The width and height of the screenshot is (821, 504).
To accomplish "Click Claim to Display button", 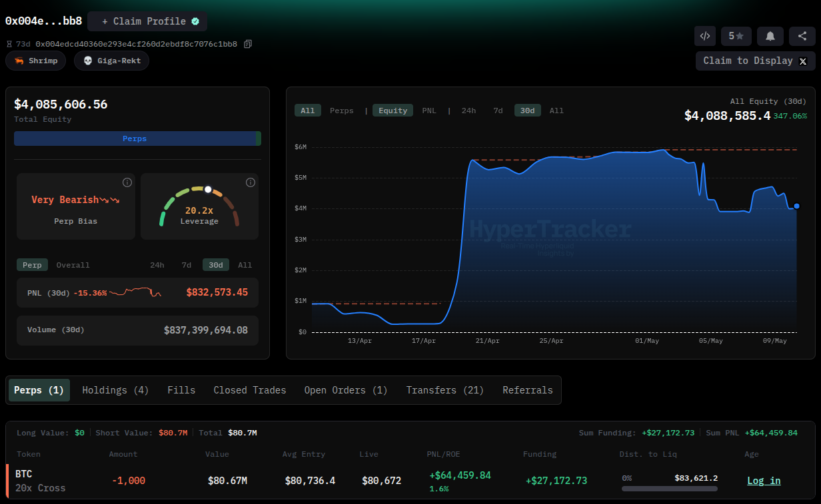I will 756,61.
